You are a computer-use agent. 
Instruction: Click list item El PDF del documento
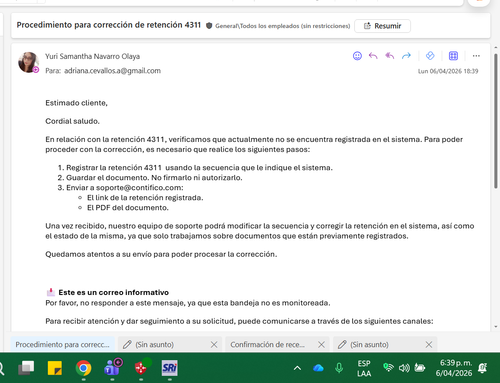coord(128,208)
